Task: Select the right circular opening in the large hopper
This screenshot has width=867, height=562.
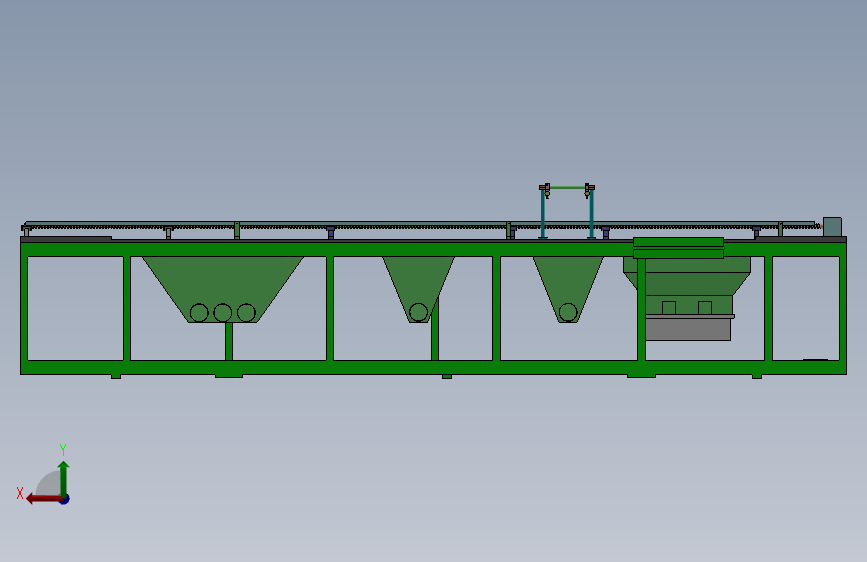Action: 246,313
